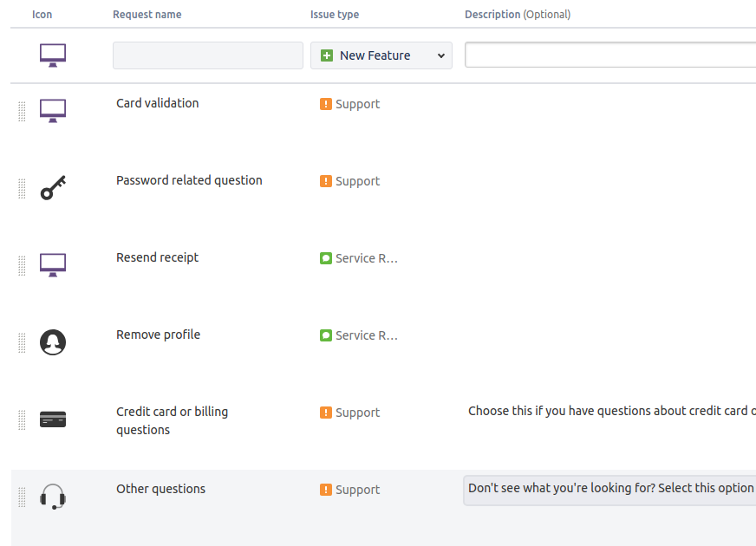Edit the Other questions description field
The image size is (756, 546).
pos(610,490)
